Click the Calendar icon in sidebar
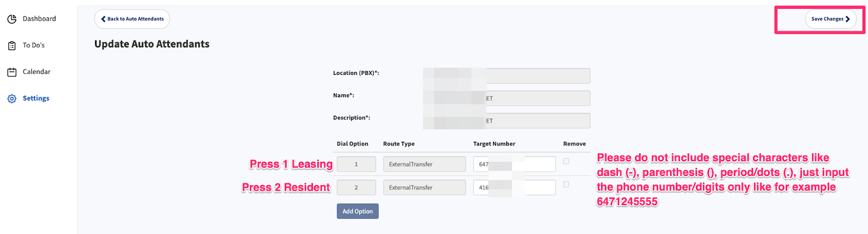The width and height of the screenshot is (868, 234). (x=12, y=72)
